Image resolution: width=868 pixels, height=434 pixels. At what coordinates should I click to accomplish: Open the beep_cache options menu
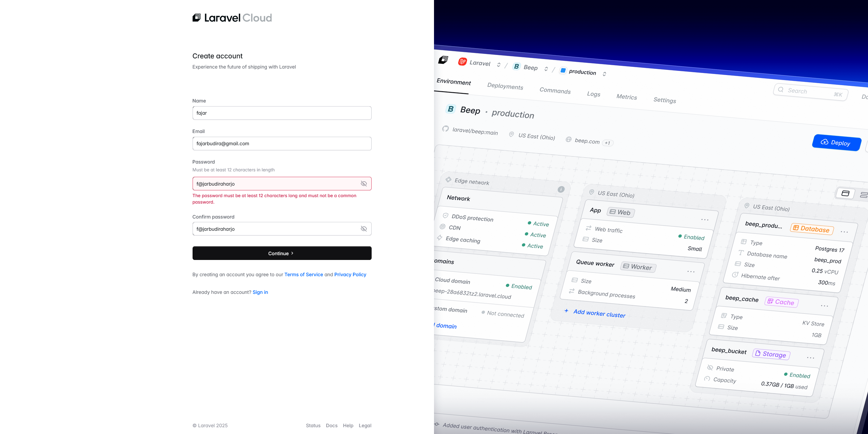[x=825, y=306]
